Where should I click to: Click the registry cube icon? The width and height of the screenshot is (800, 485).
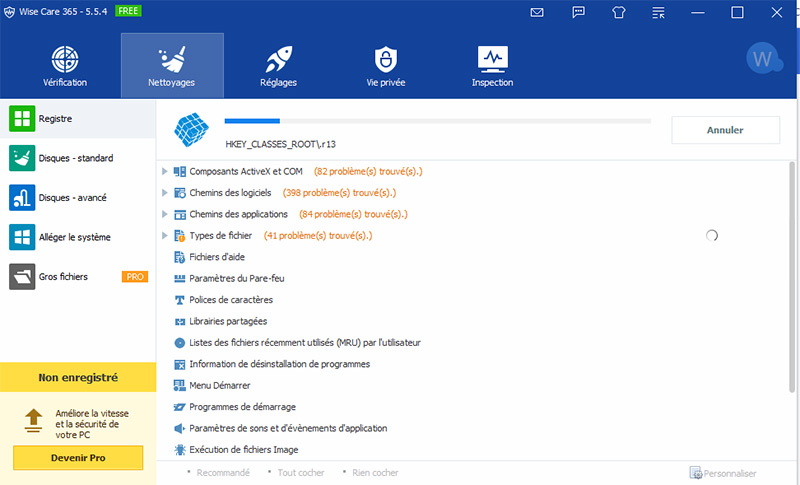[191, 130]
